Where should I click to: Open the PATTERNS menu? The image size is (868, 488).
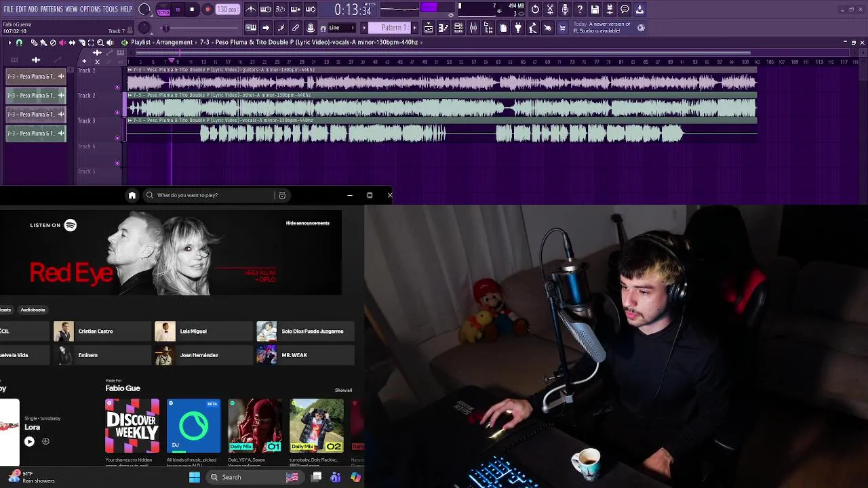click(x=52, y=9)
